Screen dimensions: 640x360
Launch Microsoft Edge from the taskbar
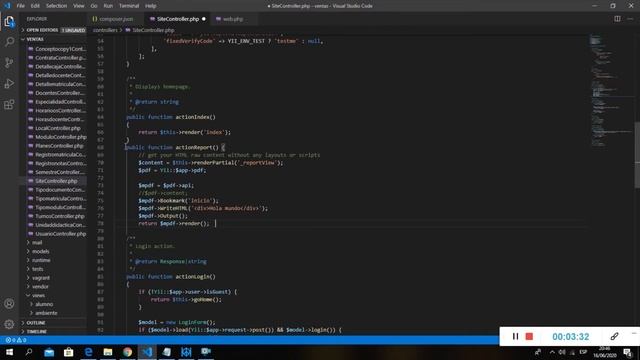click(x=88, y=352)
